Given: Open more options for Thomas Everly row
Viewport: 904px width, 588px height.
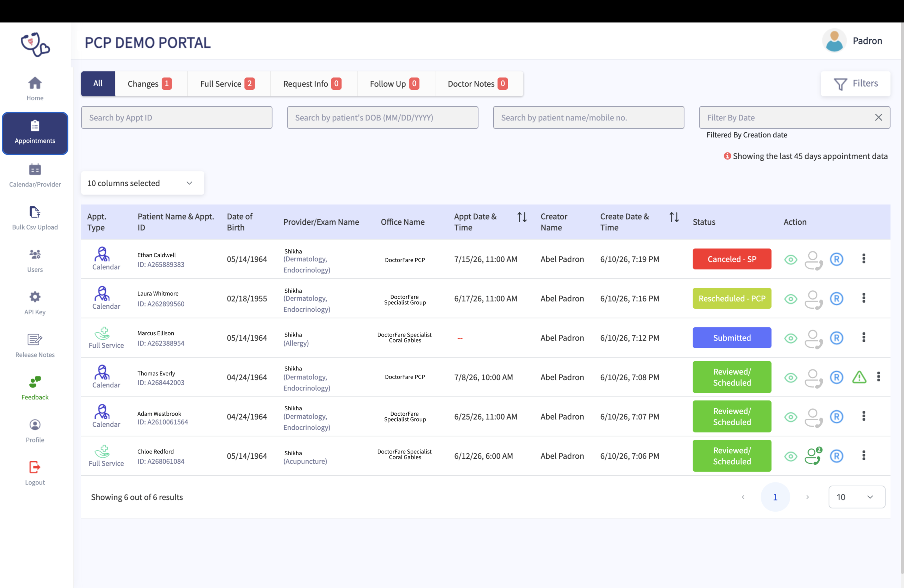Looking at the screenshot, I should [x=879, y=377].
